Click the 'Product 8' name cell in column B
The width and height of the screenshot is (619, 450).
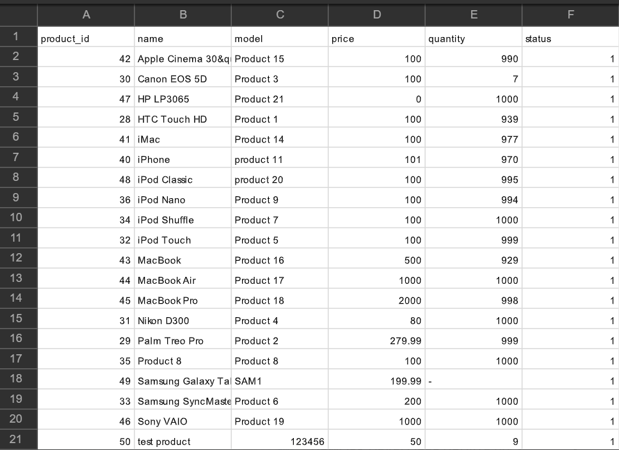(x=183, y=359)
